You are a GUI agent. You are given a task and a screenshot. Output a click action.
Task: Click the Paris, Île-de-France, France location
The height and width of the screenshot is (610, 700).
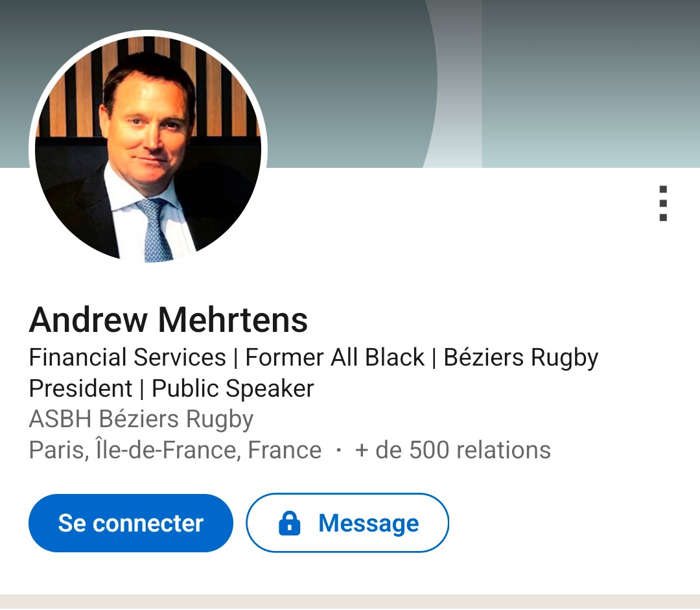click(x=175, y=450)
